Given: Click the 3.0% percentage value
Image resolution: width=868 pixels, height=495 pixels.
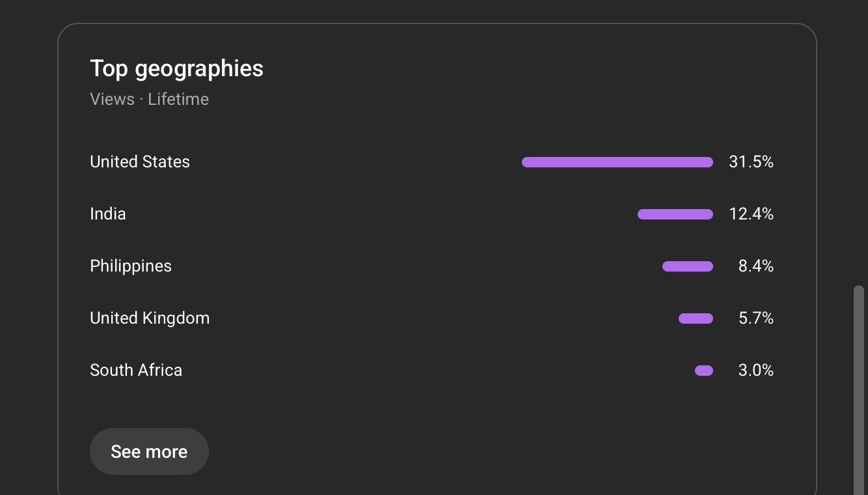Looking at the screenshot, I should [755, 371].
